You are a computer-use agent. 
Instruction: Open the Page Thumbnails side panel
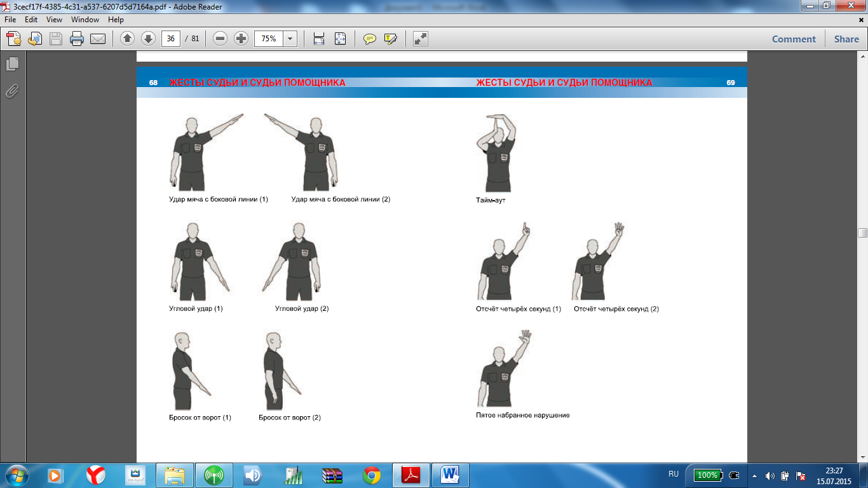[12, 64]
